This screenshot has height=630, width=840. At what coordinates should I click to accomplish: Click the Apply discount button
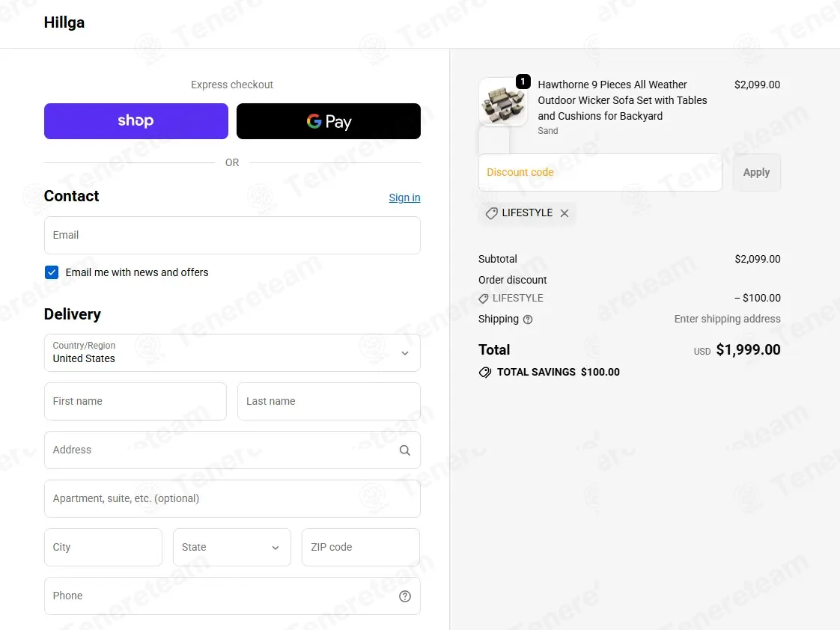coord(756,172)
